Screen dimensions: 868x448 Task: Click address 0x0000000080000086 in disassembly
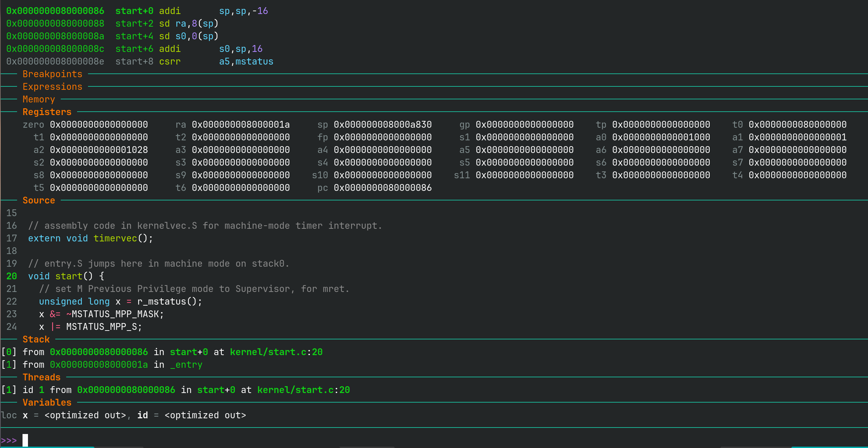[x=55, y=11]
